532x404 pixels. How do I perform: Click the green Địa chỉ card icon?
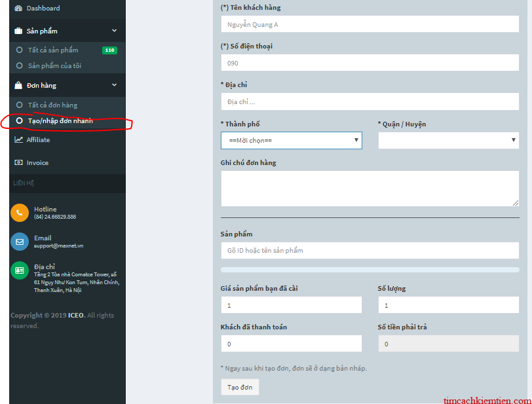point(20,270)
